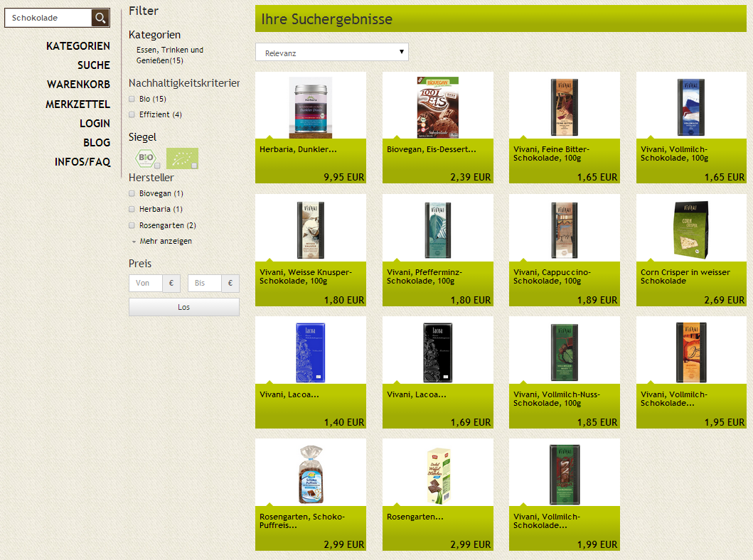Tick the Effizient (4) checkbox
This screenshot has width=753, height=560.
click(132, 114)
